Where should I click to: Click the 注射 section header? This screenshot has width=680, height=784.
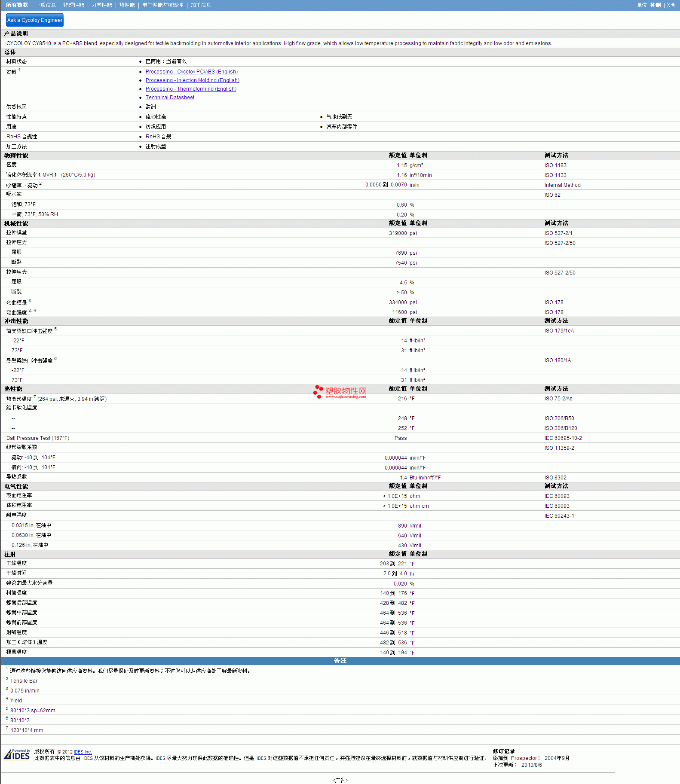tap(10, 554)
